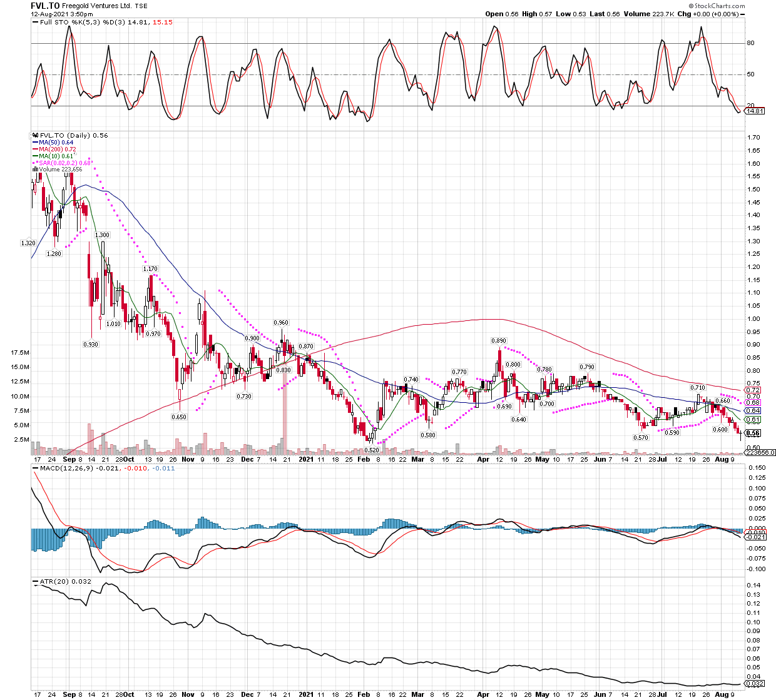This screenshot has width=776, height=700.
Task: Click the 223656.0 volume tag on the right axis
Action: click(760, 453)
